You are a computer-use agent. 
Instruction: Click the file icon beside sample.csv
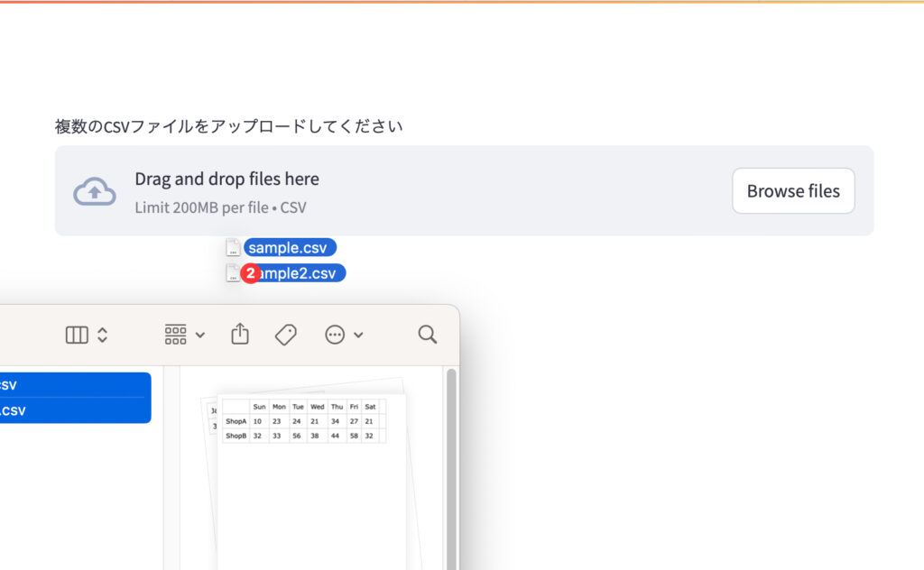(233, 248)
